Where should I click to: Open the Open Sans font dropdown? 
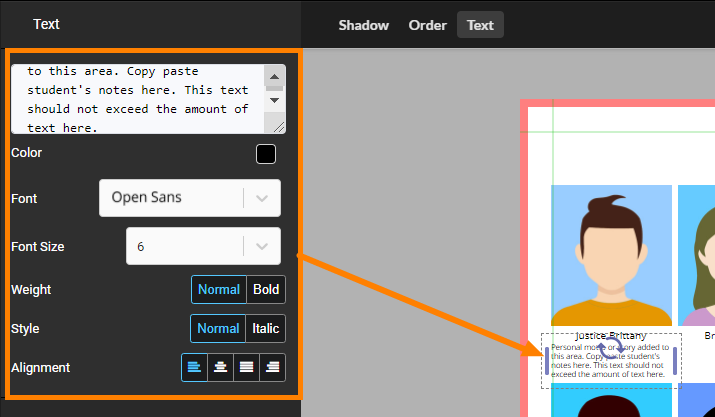point(190,198)
